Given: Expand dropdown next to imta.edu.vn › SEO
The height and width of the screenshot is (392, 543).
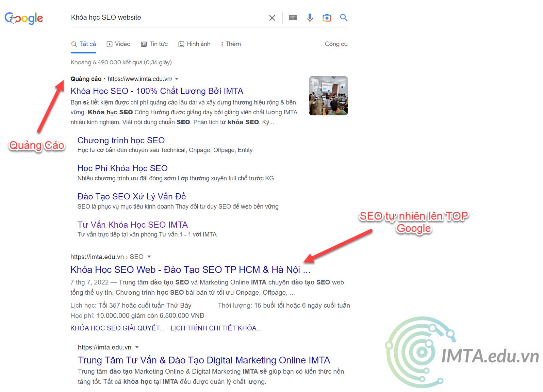Looking at the screenshot, I should 149,257.
